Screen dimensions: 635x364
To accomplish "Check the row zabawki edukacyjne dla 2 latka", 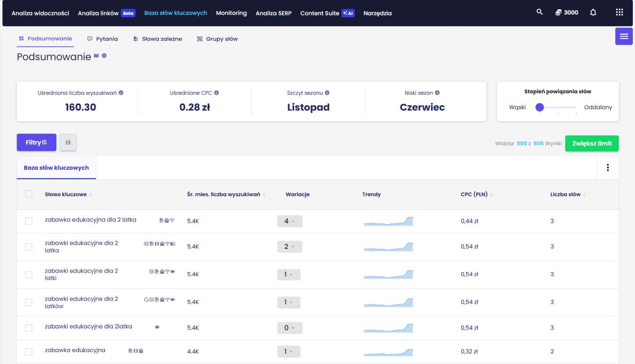I will (29, 247).
